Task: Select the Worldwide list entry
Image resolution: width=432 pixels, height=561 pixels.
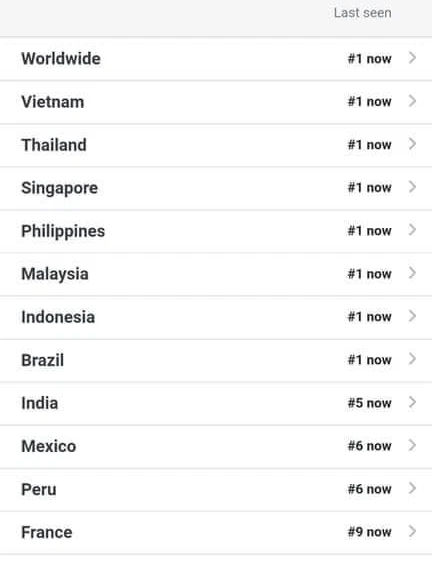Action: [216, 59]
